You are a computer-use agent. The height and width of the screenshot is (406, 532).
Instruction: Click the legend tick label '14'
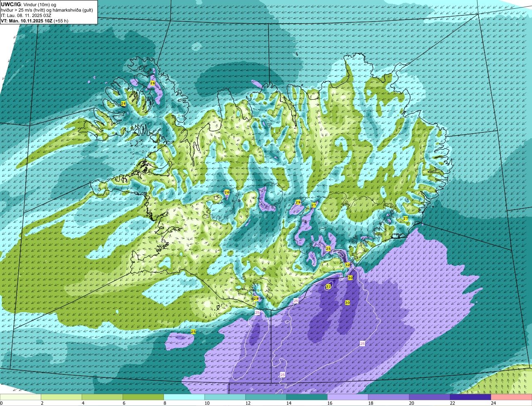tap(288, 403)
